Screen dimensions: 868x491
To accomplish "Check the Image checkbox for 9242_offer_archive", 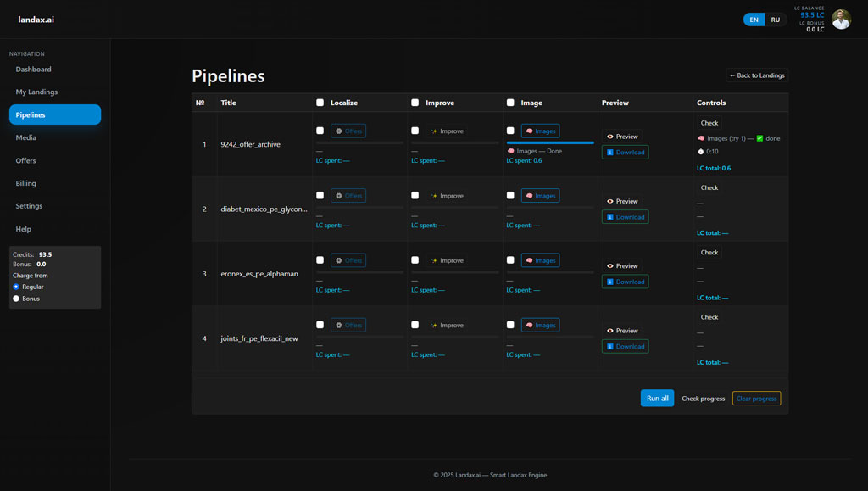I will point(510,131).
